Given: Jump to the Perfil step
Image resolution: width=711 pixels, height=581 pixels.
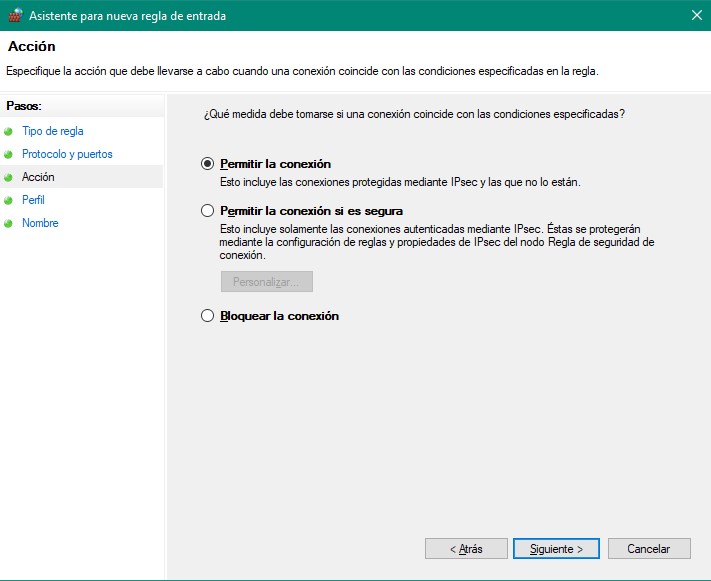Looking at the screenshot, I should click(x=33, y=200).
